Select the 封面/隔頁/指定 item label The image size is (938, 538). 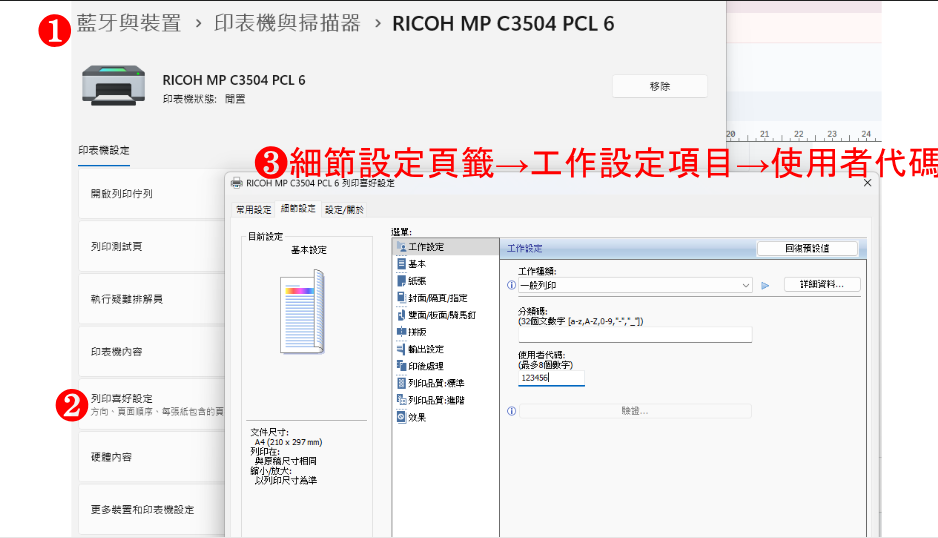(x=438, y=298)
